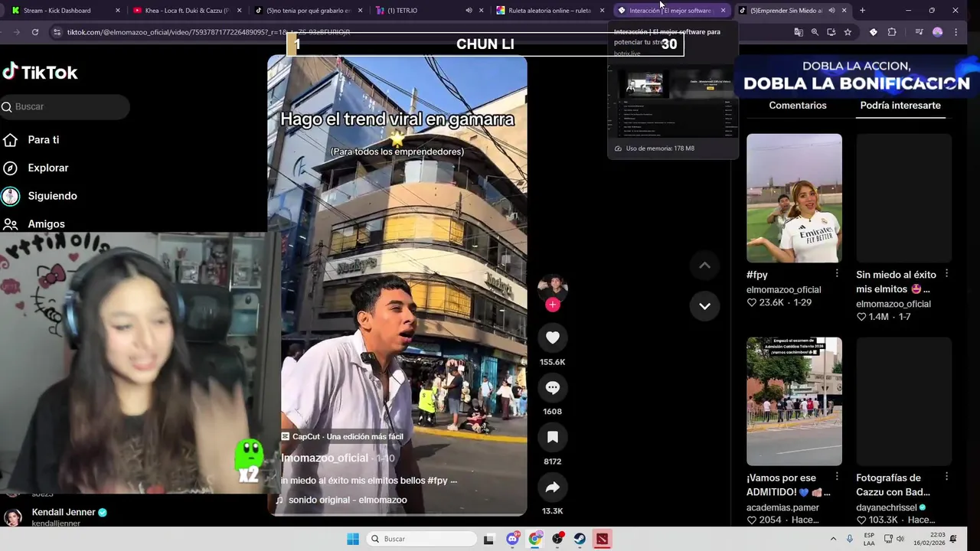Bookmark the video with the save icon
The width and height of the screenshot is (980, 551).
point(552,437)
